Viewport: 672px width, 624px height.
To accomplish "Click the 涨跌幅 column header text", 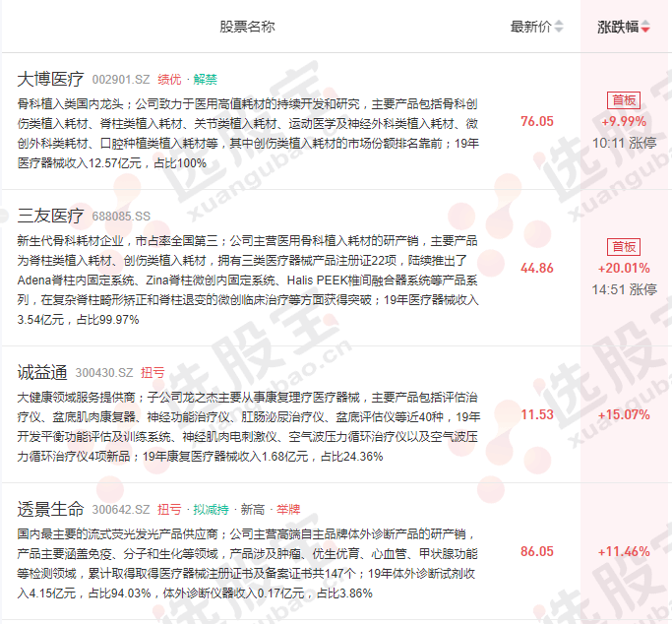I will coord(618,27).
